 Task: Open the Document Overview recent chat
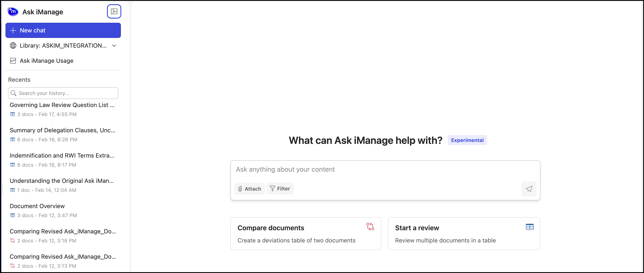click(x=37, y=206)
